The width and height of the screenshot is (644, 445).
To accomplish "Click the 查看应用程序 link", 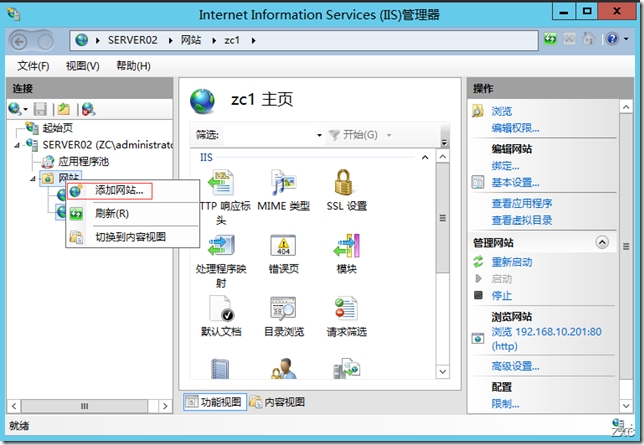I will click(522, 203).
